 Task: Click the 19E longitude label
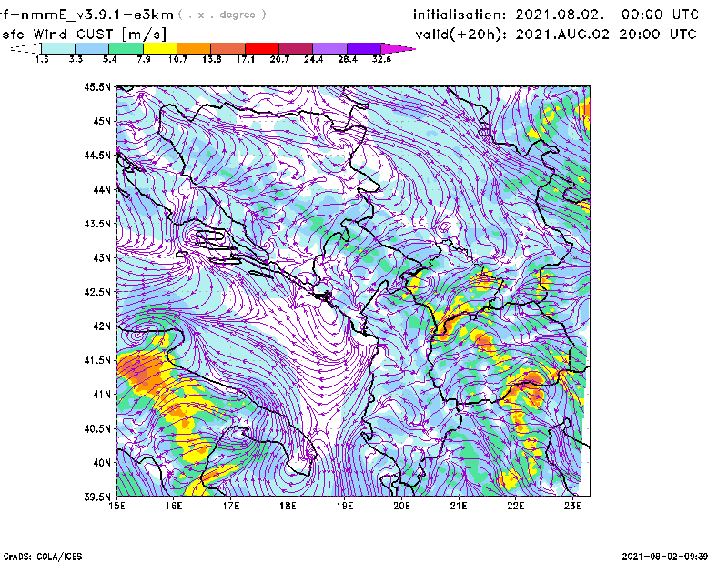[345, 506]
